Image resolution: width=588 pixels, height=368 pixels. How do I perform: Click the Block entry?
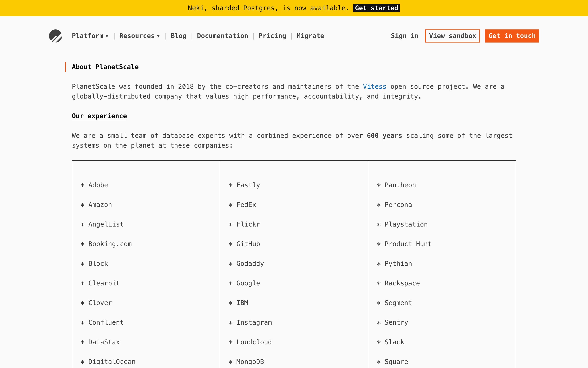[x=98, y=264]
